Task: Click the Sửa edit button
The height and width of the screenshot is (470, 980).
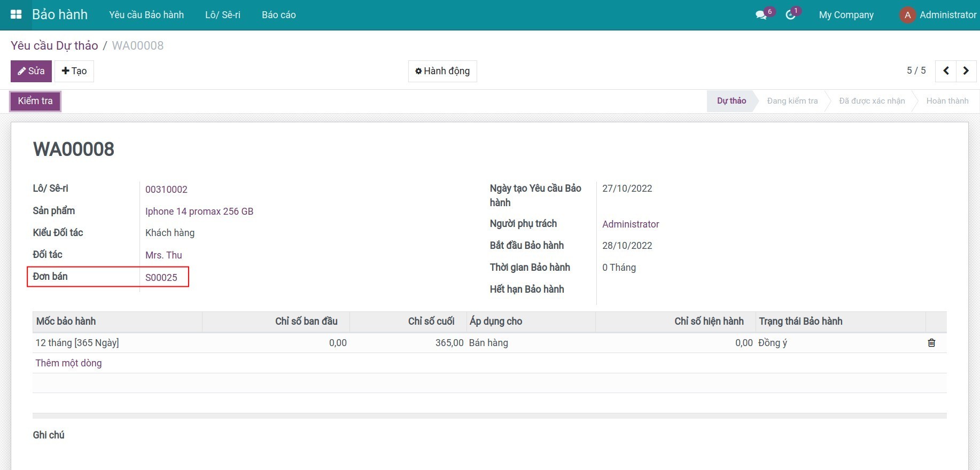Action: 31,71
